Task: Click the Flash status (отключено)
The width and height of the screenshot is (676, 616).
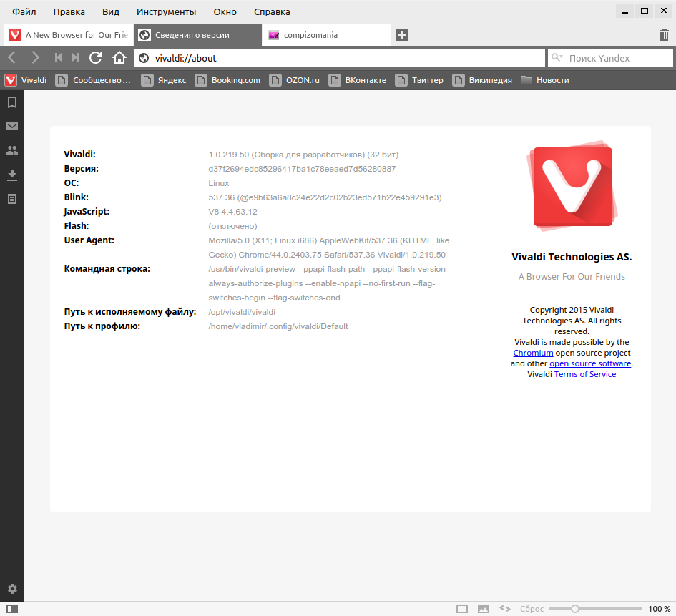Action: [232, 226]
